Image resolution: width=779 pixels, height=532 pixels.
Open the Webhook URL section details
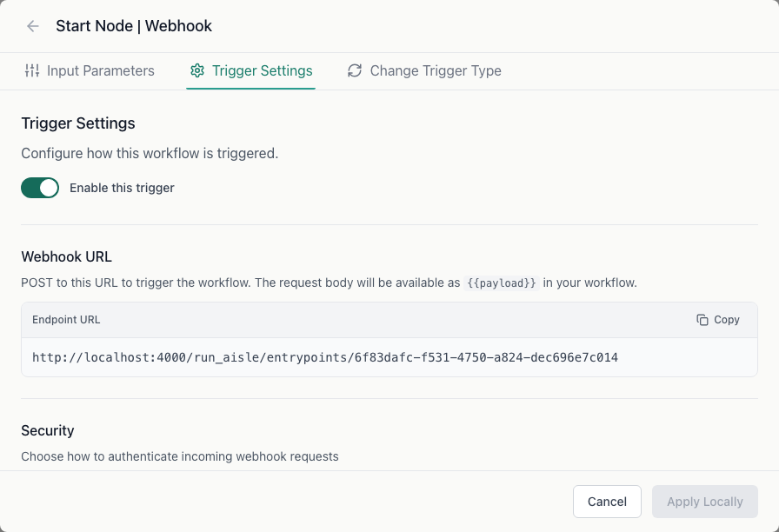[66, 256]
